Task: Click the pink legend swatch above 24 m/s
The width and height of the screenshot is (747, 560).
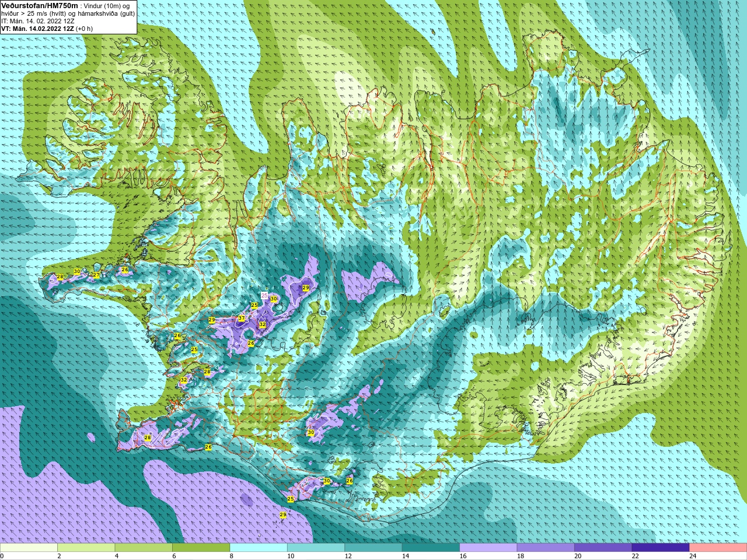Action: (718, 548)
